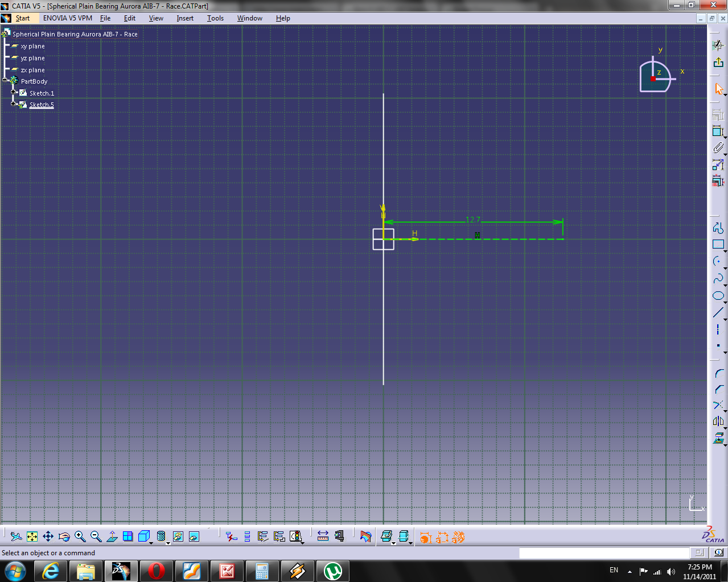
Task: Expand the PartBody tree node
Action: [x=5, y=81]
